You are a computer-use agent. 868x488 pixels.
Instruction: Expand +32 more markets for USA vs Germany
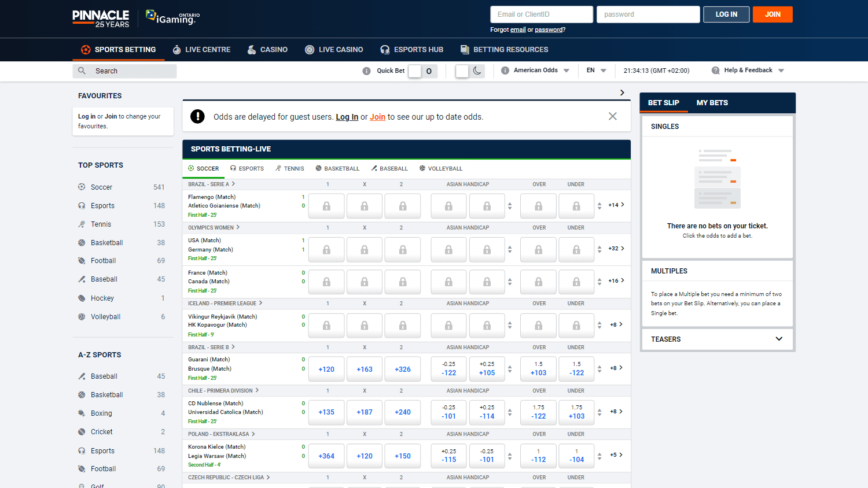(616, 249)
